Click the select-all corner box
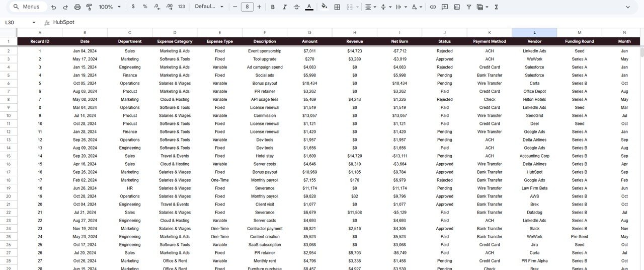The width and height of the screenshot is (644, 270). [9, 33]
